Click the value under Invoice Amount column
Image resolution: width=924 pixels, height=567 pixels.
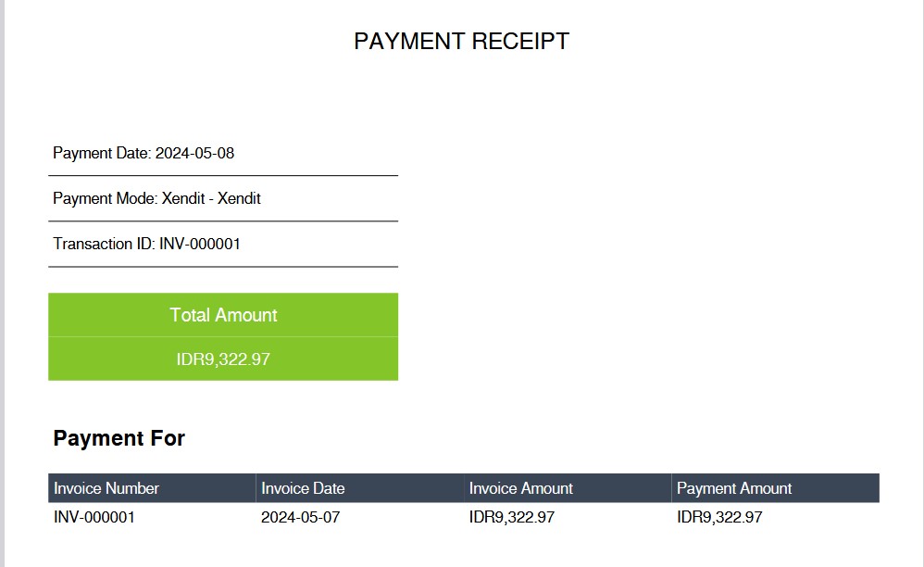[x=512, y=517]
